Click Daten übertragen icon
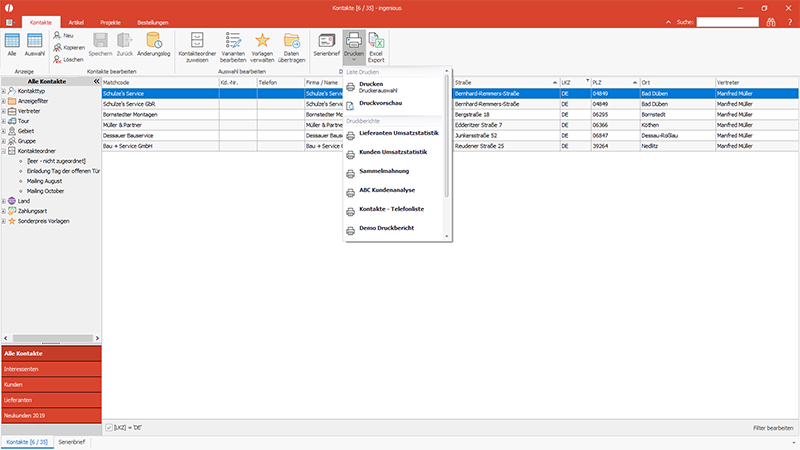This screenshot has width=800, height=450. (x=291, y=47)
